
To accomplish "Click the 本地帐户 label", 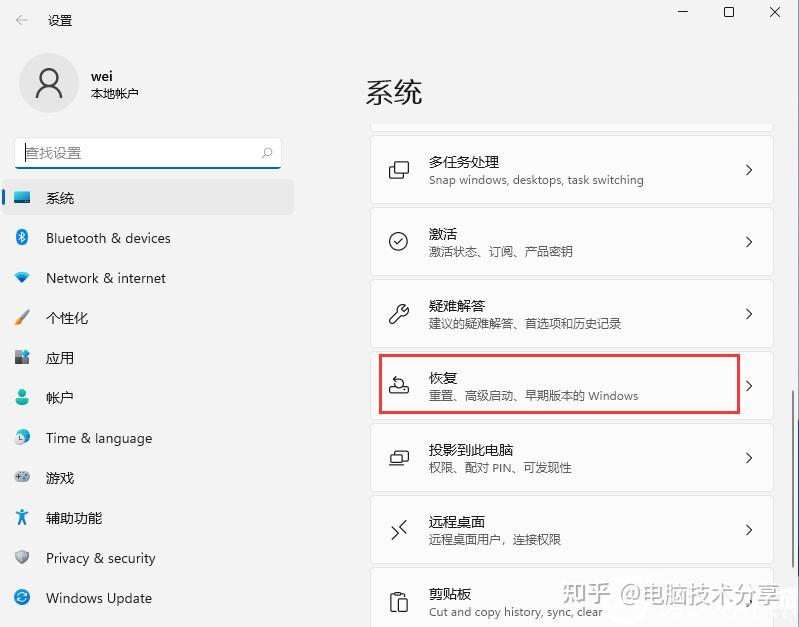I will click(x=115, y=93).
